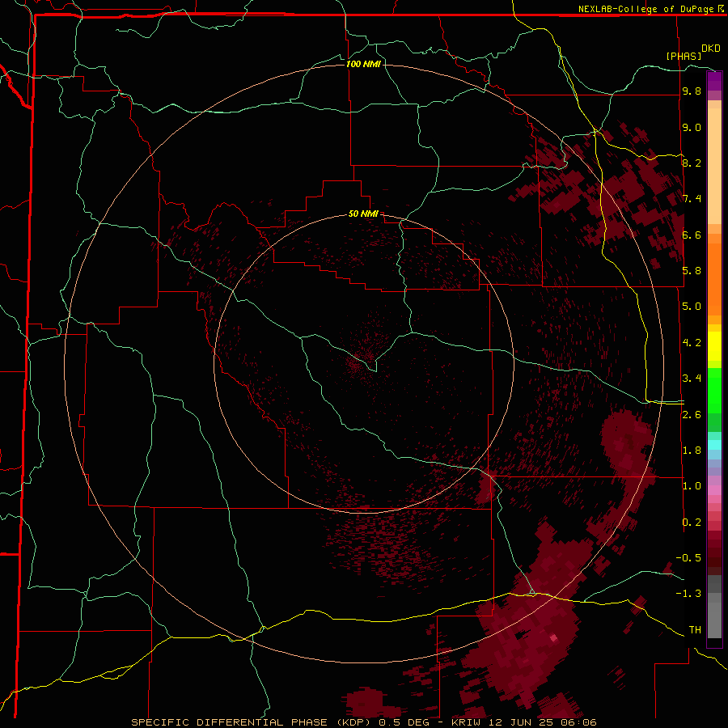
Task: Click the 8.2 value on the scale
Action: (x=692, y=163)
